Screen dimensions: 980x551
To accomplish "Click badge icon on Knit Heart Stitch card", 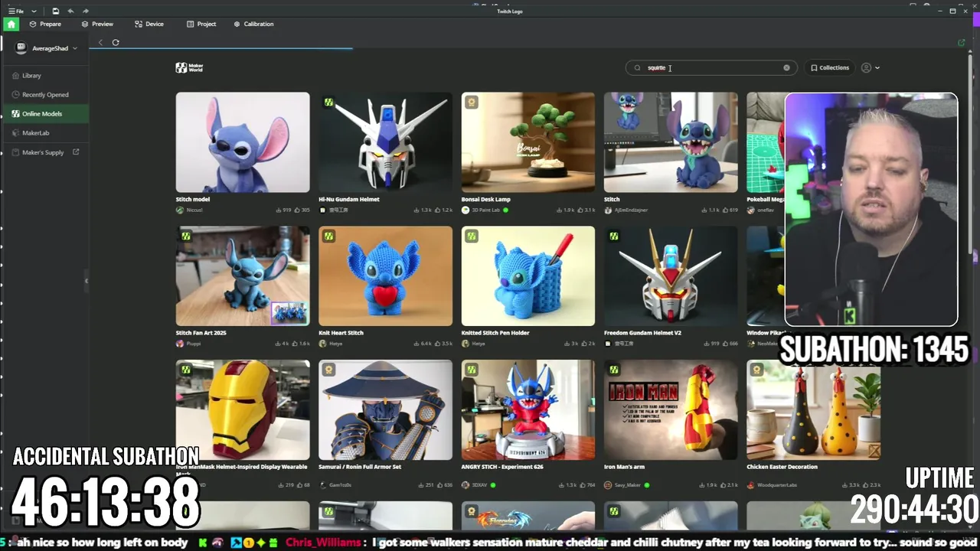I will [328, 236].
